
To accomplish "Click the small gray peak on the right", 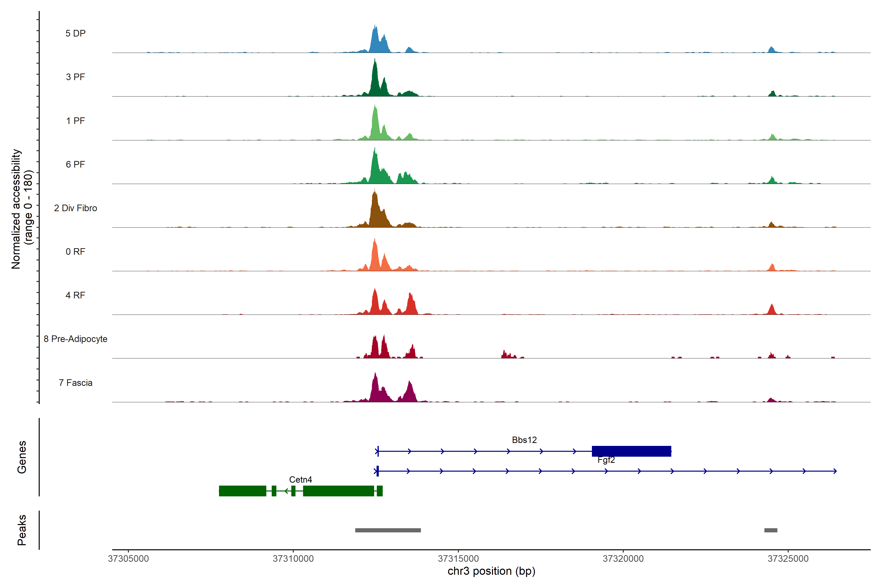I will tap(771, 530).
